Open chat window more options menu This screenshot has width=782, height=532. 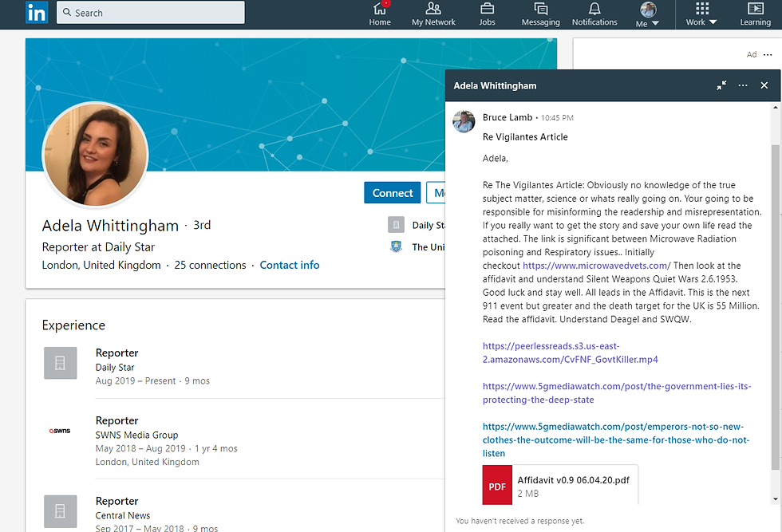743,85
